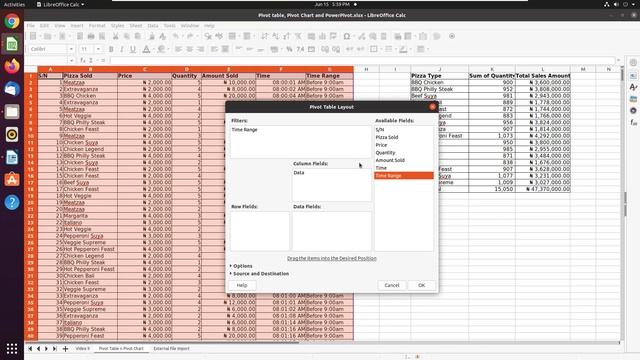Click Format as Percent icon
The height and width of the screenshot is (360, 640).
click(x=289, y=49)
